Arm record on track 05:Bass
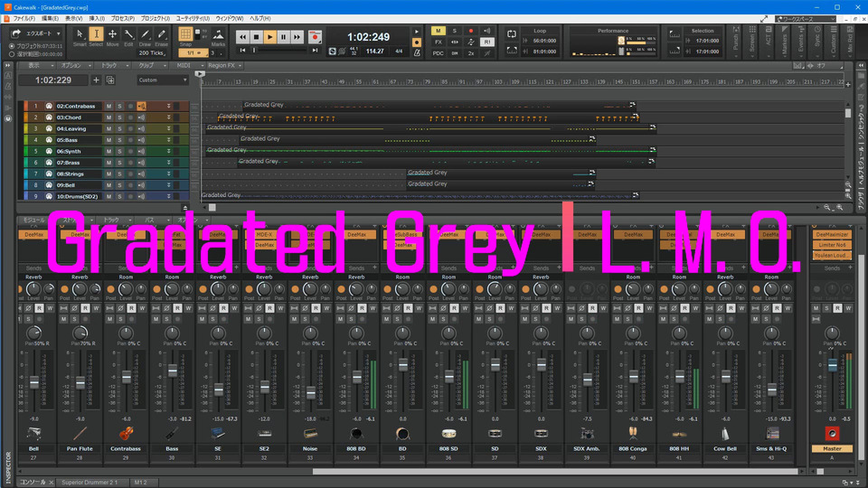 (x=130, y=140)
